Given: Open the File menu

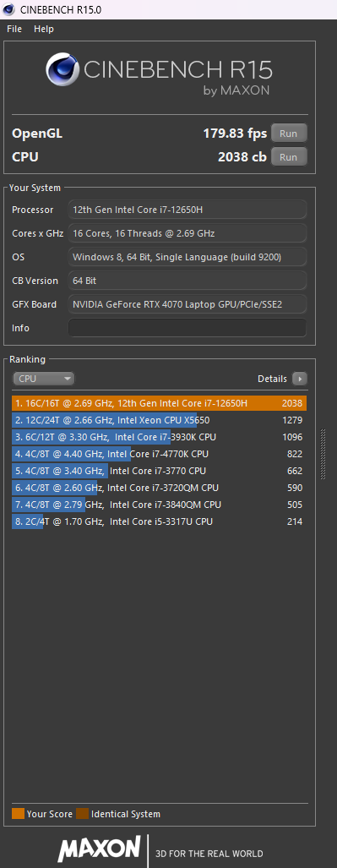Looking at the screenshot, I should tap(14, 29).
